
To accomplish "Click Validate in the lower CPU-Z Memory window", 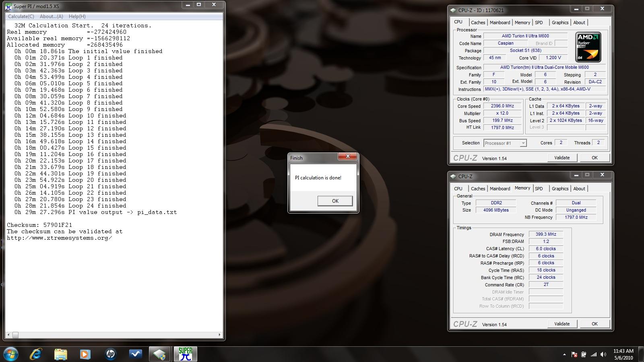I will (562, 324).
